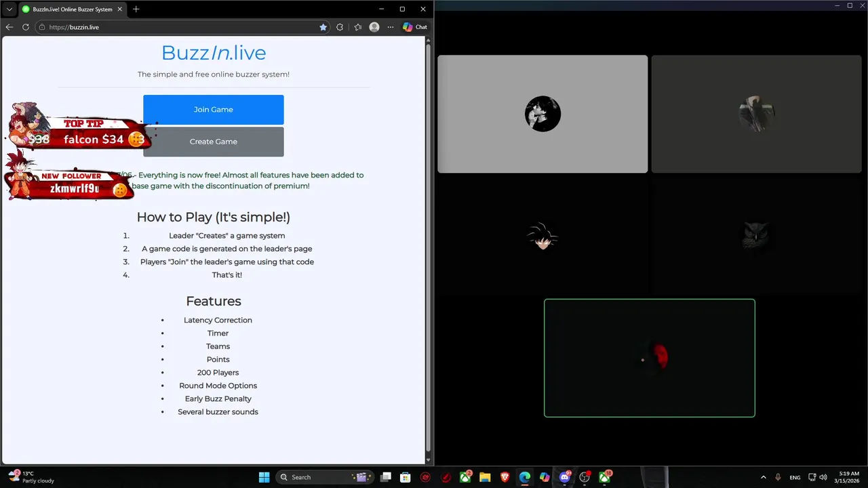This screenshot has width=868, height=488.
Task: Click the "How to Play (It's simple!)" heading
Action: [x=214, y=217]
